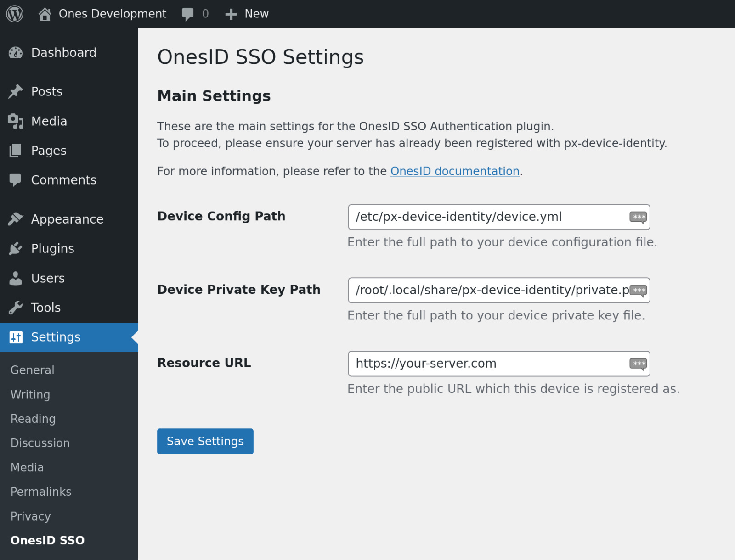Click the Main Settings heading

pyautogui.click(x=214, y=96)
